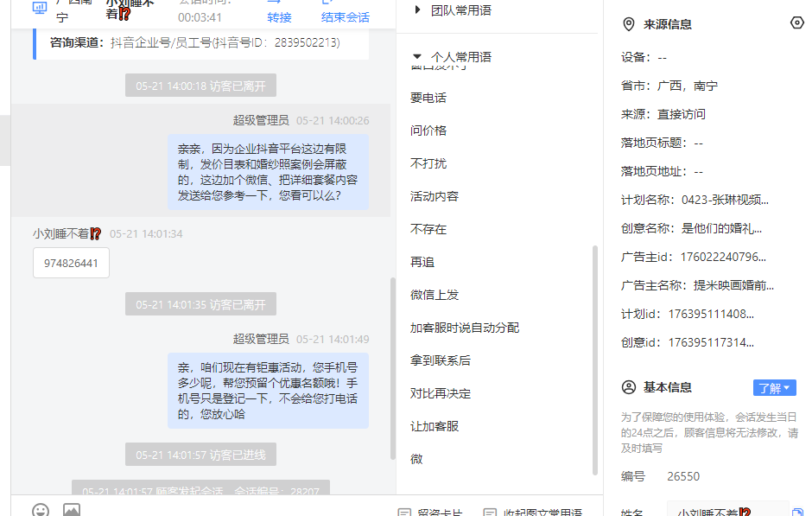Screen dimensions: 812x516
Task: Click the 14:00:18 访客已离开 system notice
Action: [201, 86]
